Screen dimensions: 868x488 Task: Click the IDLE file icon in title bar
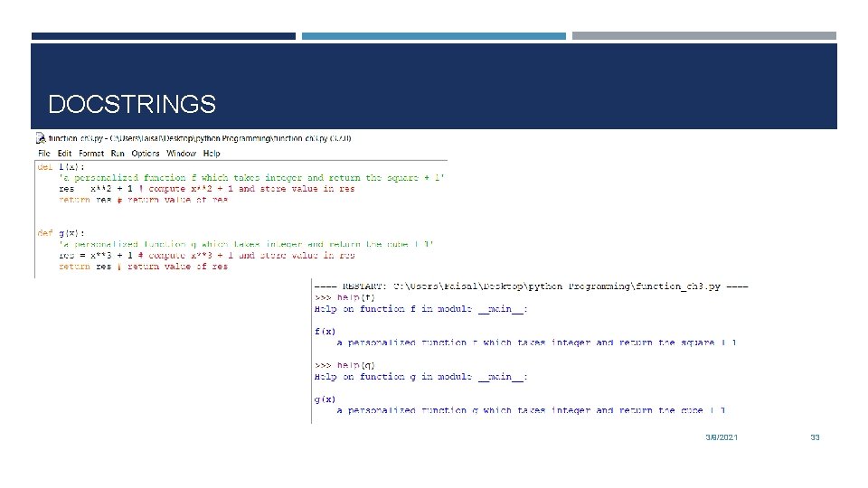41,138
